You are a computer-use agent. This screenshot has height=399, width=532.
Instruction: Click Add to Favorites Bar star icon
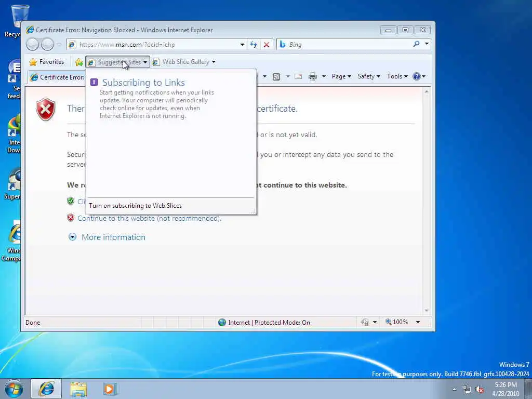point(79,62)
